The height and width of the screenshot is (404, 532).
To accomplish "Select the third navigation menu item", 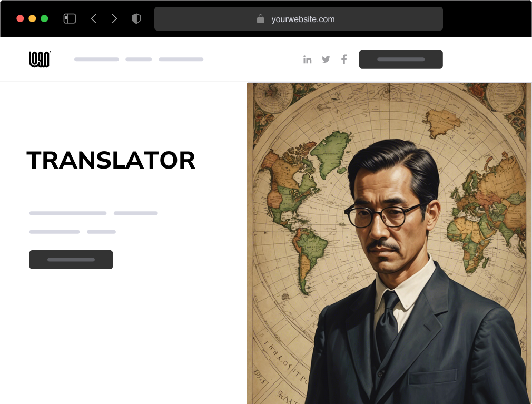I will tap(181, 59).
